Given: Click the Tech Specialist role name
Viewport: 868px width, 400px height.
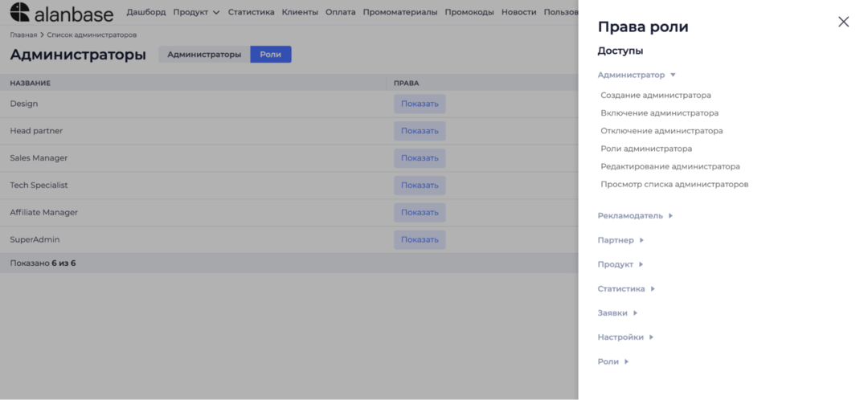Looking at the screenshot, I should 39,185.
